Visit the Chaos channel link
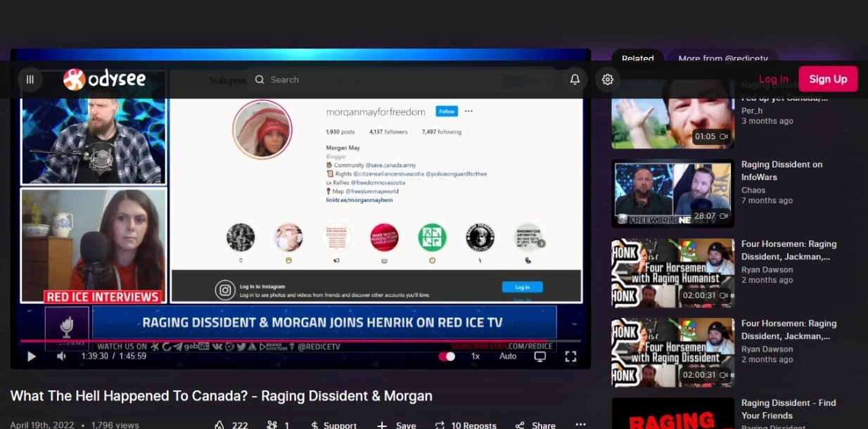The height and width of the screenshot is (429, 868). [753, 190]
